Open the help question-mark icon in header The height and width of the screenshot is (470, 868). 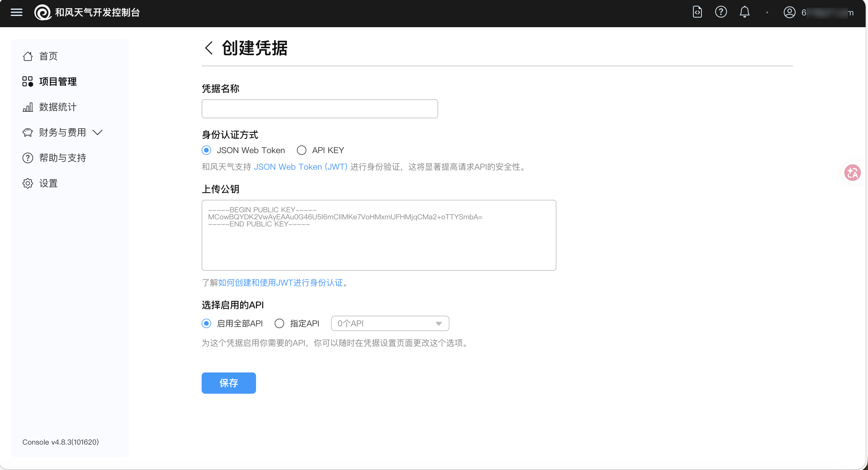click(x=721, y=12)
